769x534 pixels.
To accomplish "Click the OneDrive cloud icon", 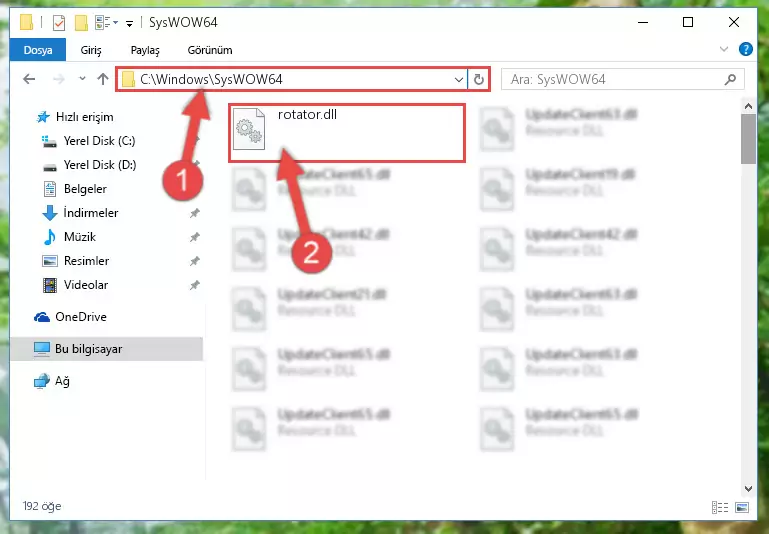I will [42, 317].
